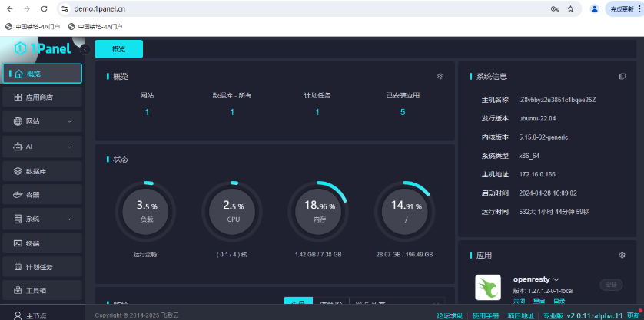Click 更新 update link in footer

click(x=633, y=316)
